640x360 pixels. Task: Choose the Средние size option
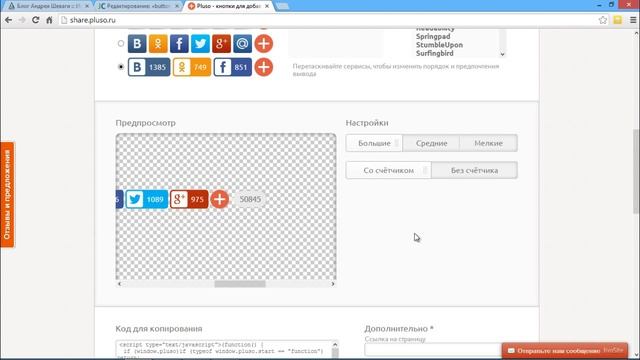click(x=431, y=143)
